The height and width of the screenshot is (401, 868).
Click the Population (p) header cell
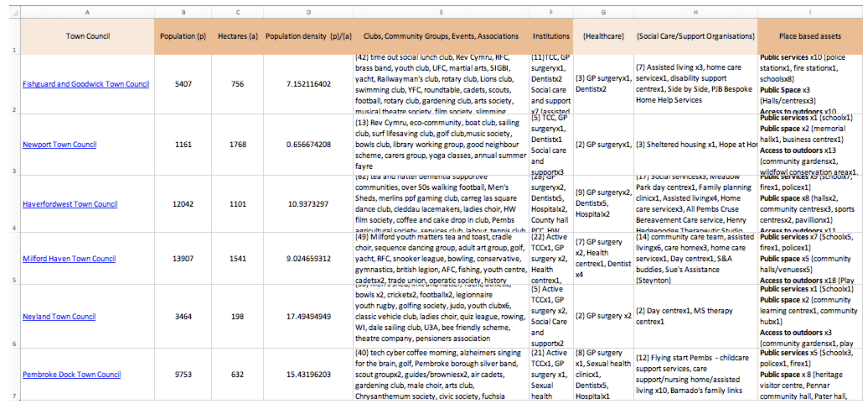(183, 37)
